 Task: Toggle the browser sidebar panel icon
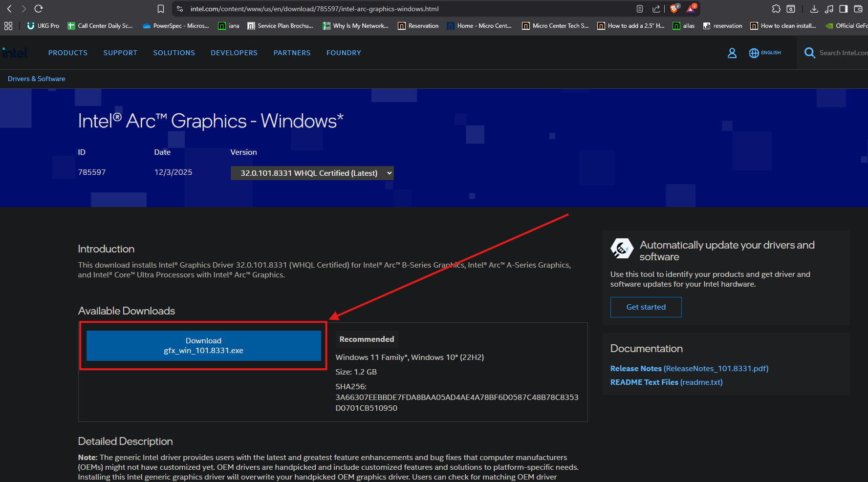point(844,9)
